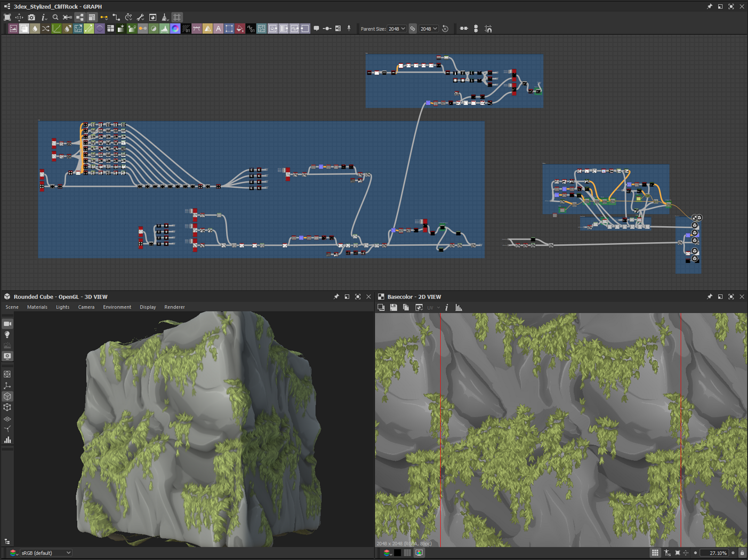This screenshot has height=560, width=748.
Task: Click the save bitmap icon in 2D view
Action: 393,308
